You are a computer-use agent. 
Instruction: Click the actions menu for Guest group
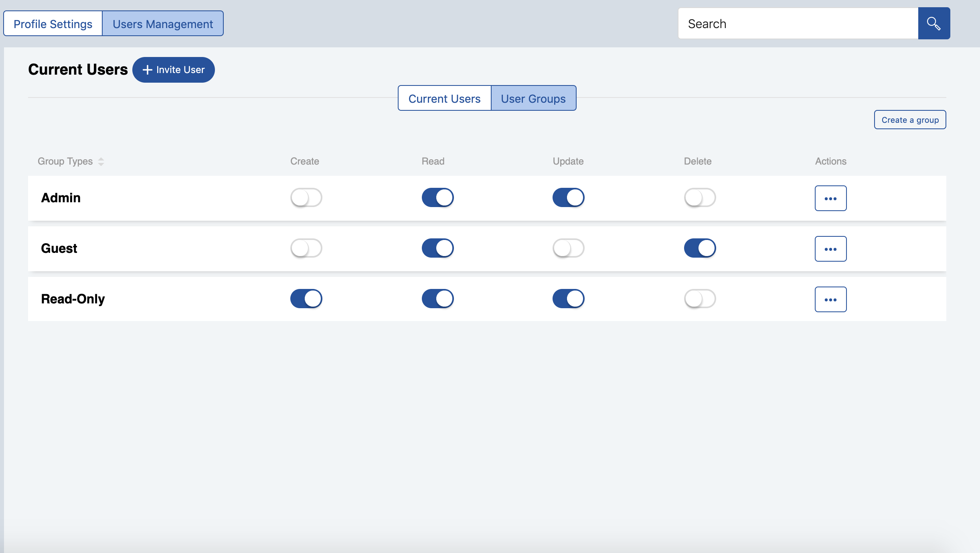(x=830, y=248)
